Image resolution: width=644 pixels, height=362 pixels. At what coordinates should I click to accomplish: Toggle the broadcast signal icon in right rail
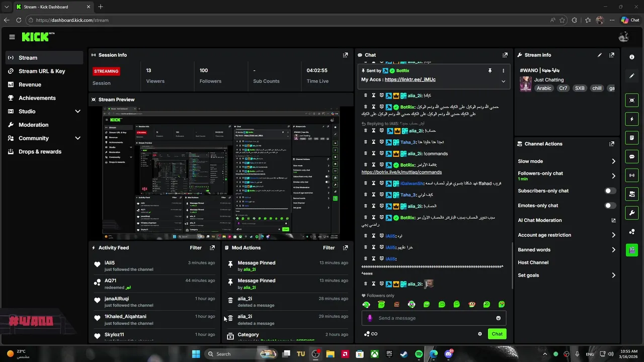pos(632,175)
